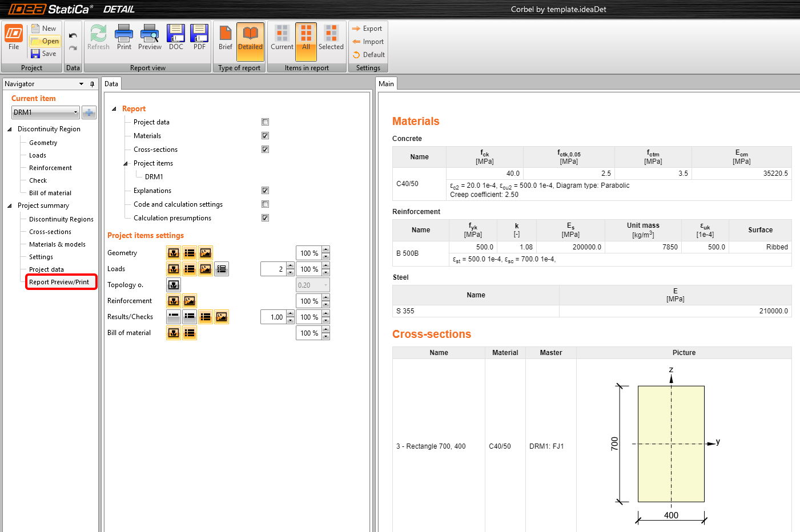Click the Results/Checks 1.00 value field
Image resolution: width=800 pixels, height=532 pixels.
273,317
